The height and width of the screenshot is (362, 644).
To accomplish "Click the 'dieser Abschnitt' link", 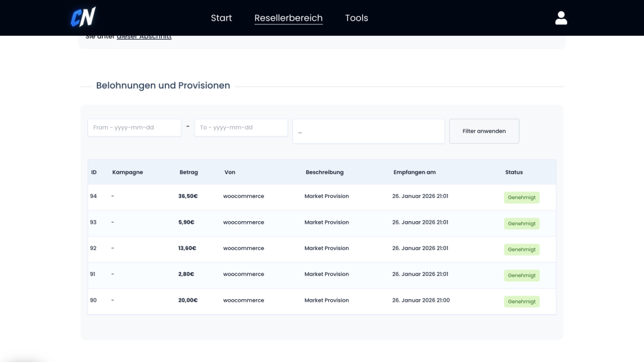I will [144, 37].
